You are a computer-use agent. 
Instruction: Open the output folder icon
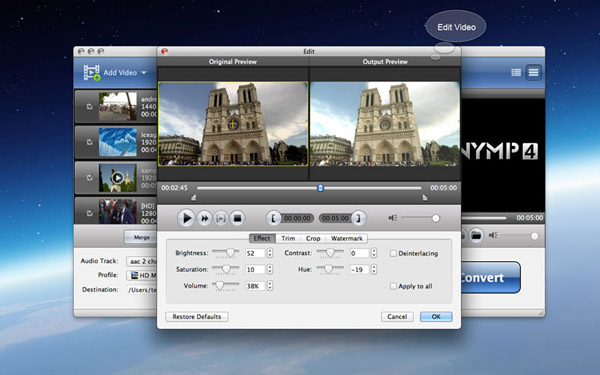pos(476,235)
